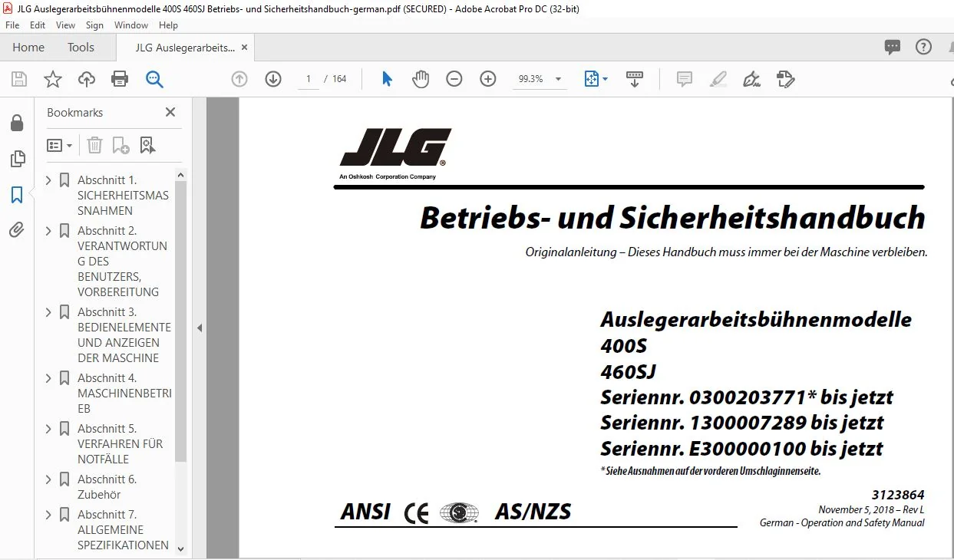Click bookmarks scrollbar down arrow
954x560 pixels.
pyautogui.click(x=181, y=548)
